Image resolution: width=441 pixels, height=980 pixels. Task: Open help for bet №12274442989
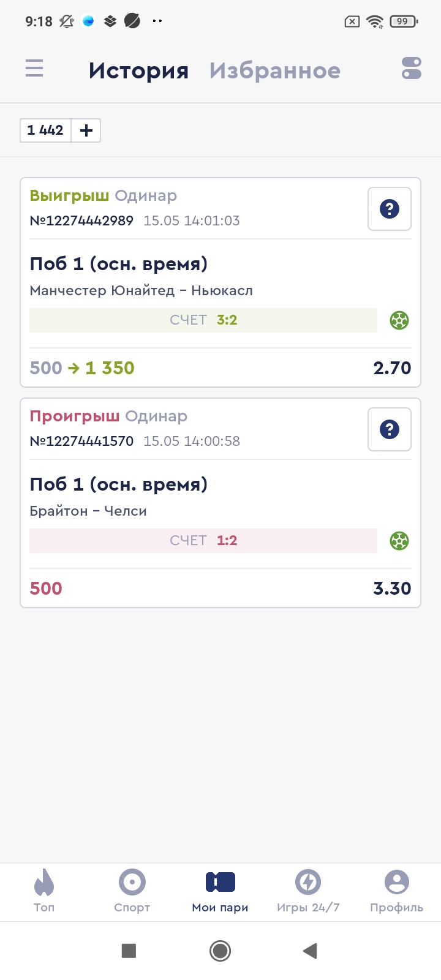[x=390, y=209]
